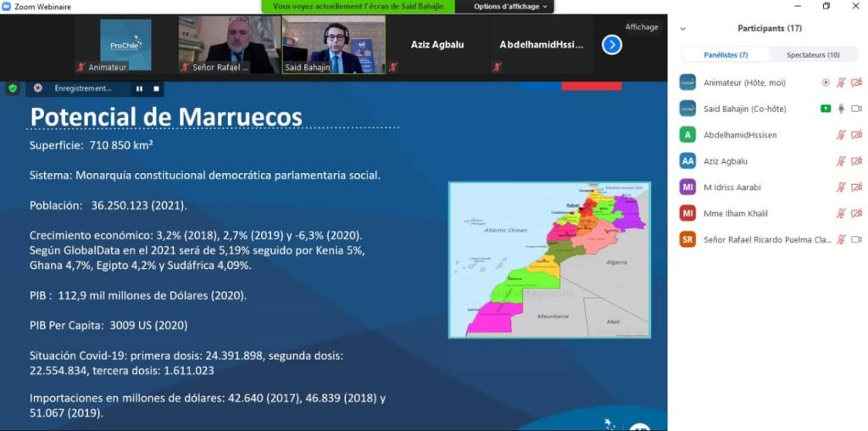Image resolution: width=868 pixels, height=431 pixels.
Task: Pause the recording
Action: pyautogui.click(x=139, y=88)
